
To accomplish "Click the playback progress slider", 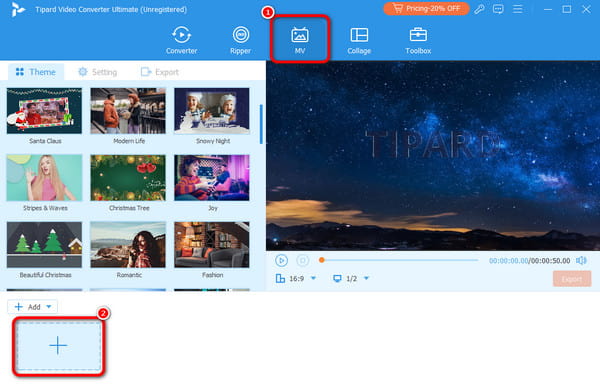I will coord(399,260).
